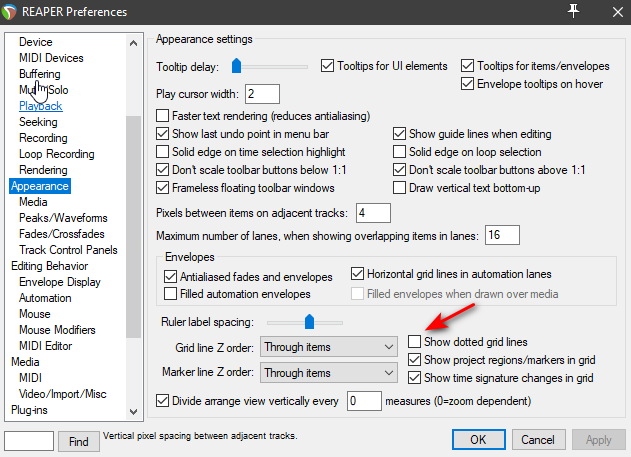The width and height of the screenshot is (631, 457).
Task: Toggle Show project regions/markers in grid
Action: [x=414, y=360]
